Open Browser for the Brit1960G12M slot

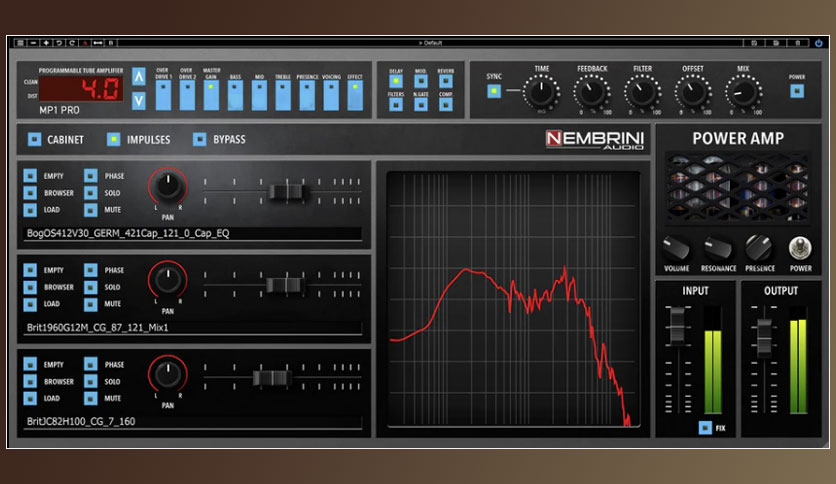[x=30, y=287]
